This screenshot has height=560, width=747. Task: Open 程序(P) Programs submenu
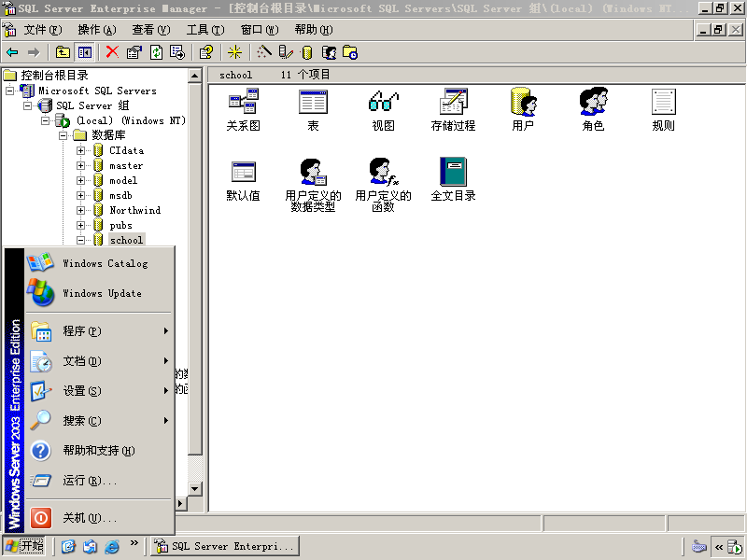tap(100, 331)
